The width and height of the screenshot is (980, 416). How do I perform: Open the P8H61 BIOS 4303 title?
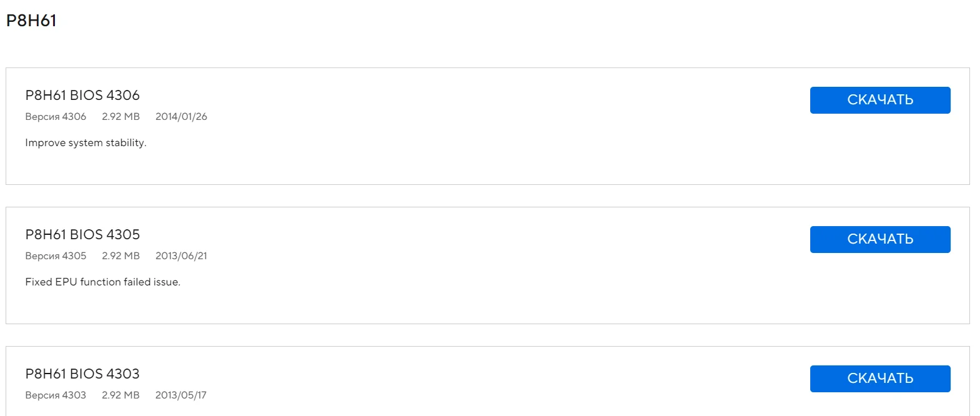point(82,374)
